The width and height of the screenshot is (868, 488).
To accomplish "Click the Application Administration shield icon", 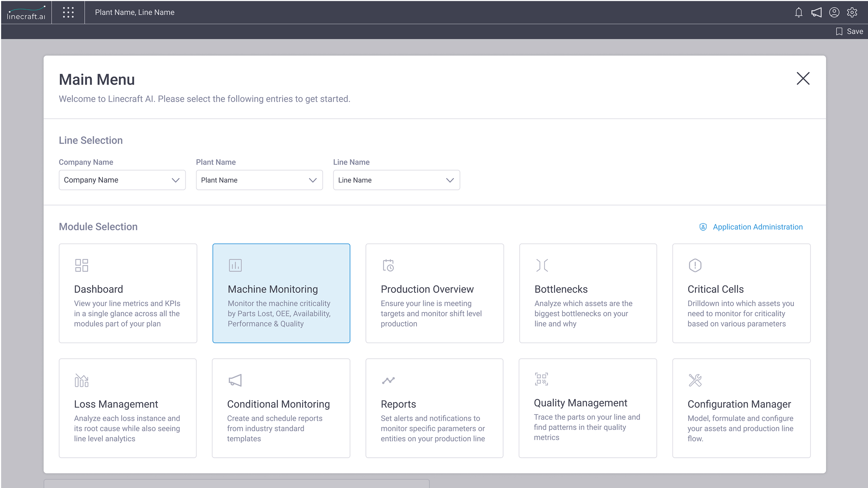I will [703, 227].
